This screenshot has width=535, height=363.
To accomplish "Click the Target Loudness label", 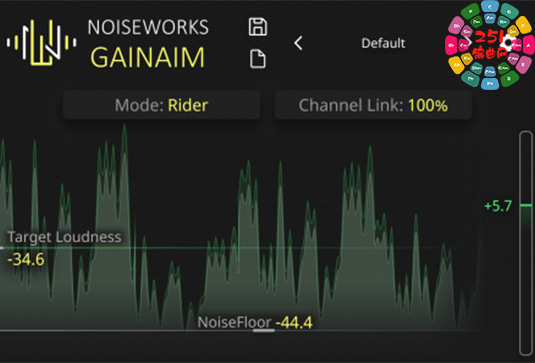I will (64, 237).
